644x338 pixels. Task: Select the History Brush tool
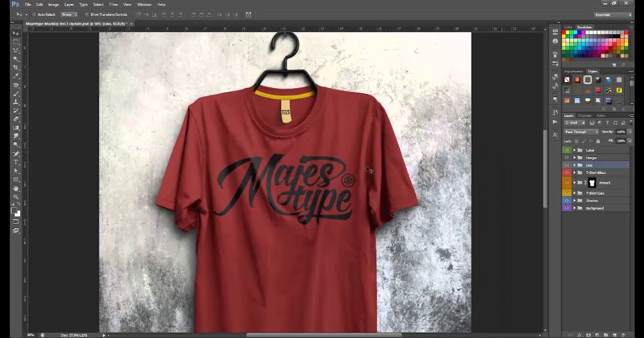tap(16, 111)
